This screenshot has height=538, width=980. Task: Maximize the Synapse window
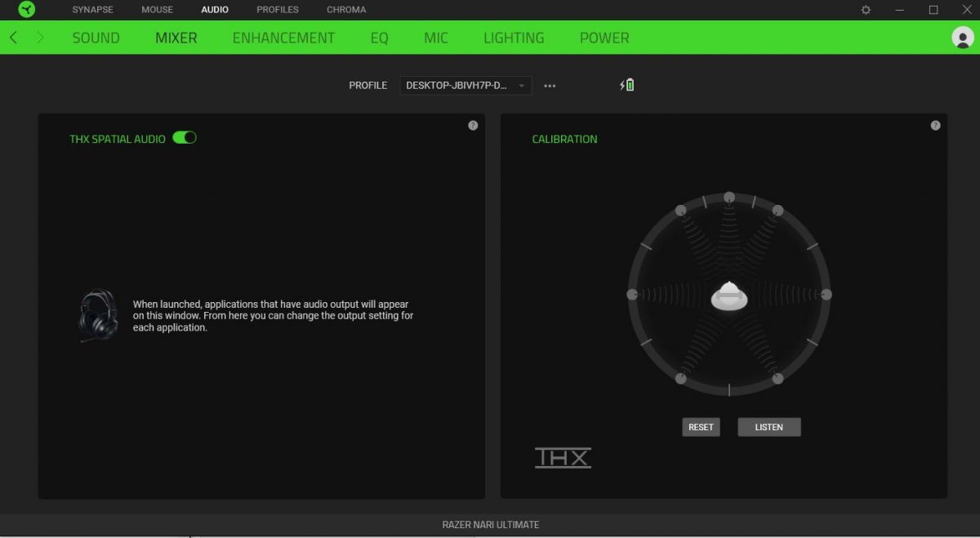pos(933,10)
